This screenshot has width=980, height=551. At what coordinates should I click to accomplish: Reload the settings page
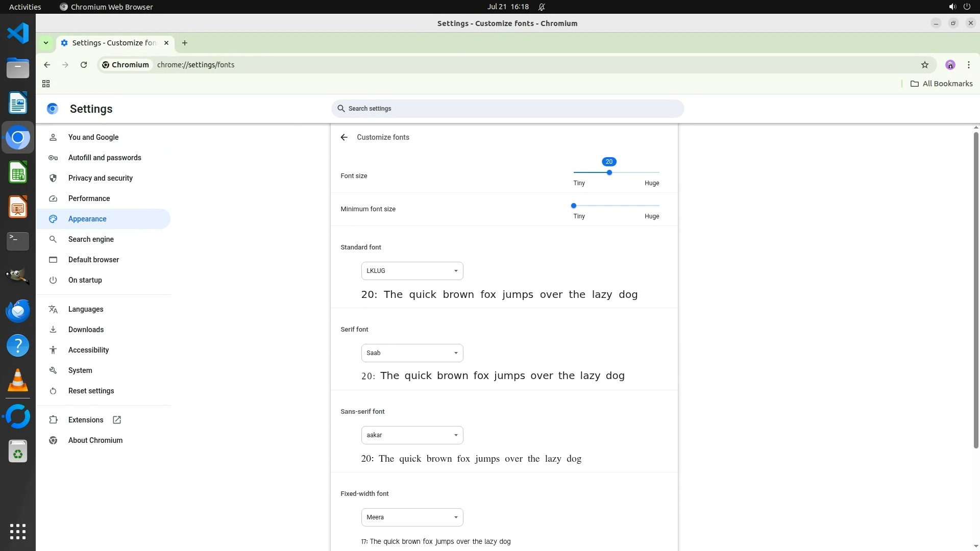(84, 65)
